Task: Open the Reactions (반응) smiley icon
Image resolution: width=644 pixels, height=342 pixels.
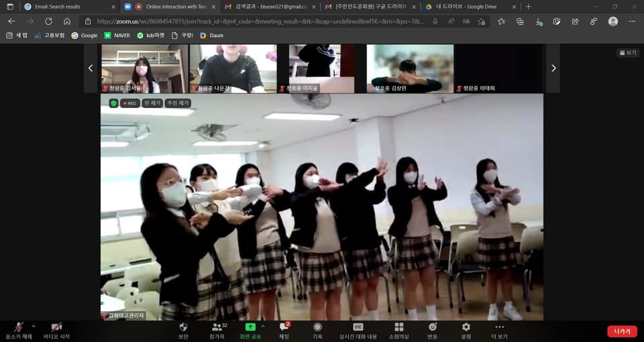Action: [x=433, y=327]
